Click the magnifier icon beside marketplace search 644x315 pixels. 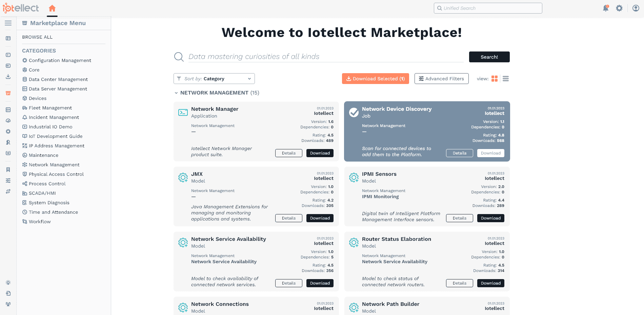point(179,57)
